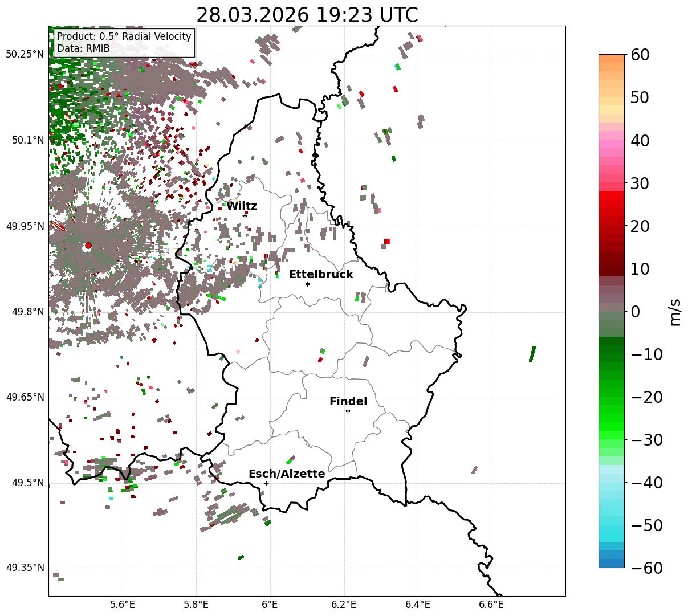The width and height of the screenshot is (688, 616).
Task: Click the colorbar −10 tick label
Action: point(646,354)
